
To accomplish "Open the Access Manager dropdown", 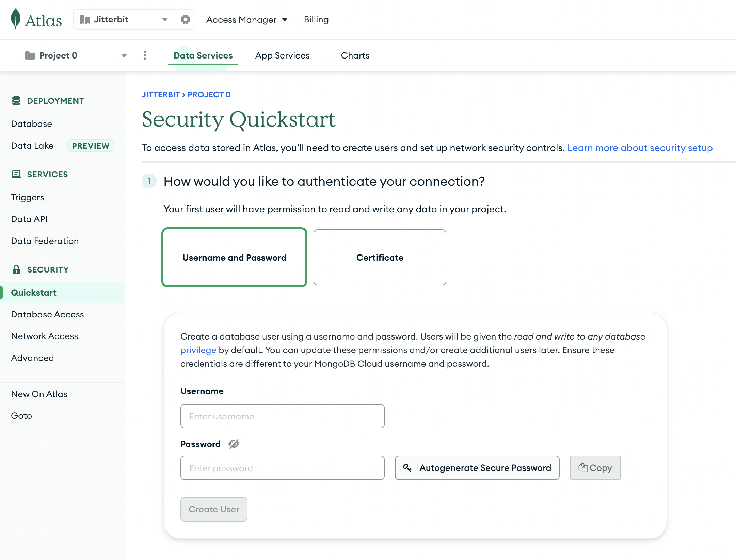I will [247, 19].
